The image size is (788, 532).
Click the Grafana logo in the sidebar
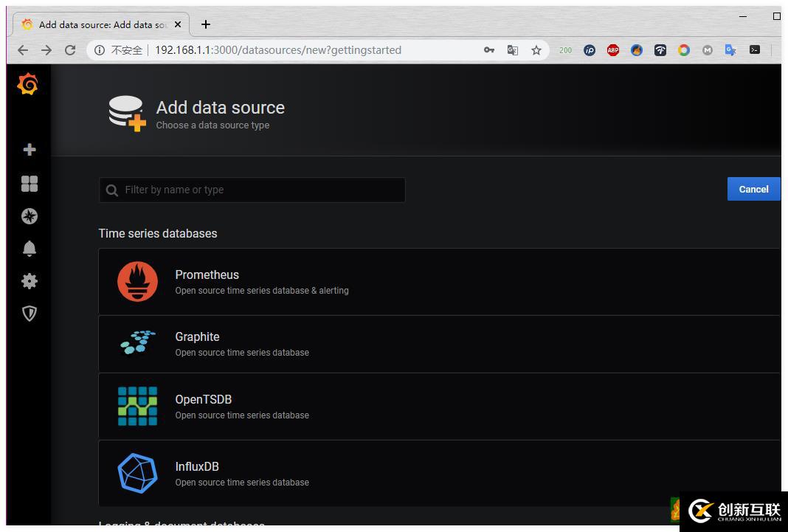click(28, 85)
